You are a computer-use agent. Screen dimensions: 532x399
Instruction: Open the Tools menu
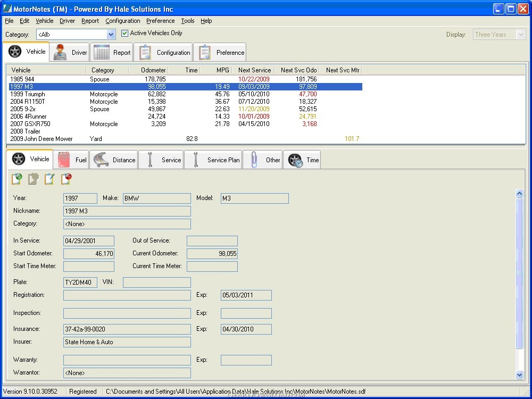tap(188, 21)
